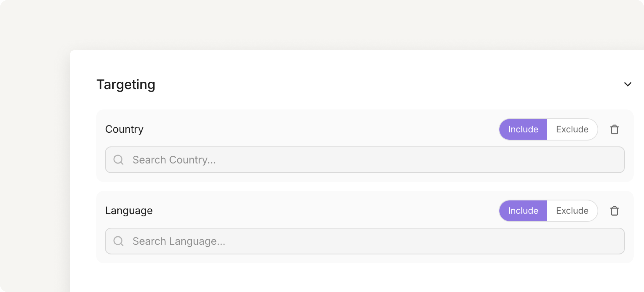This screenshot has width=644, height=292.
Task: Select the Country rule label
Action: pos(124,129)
